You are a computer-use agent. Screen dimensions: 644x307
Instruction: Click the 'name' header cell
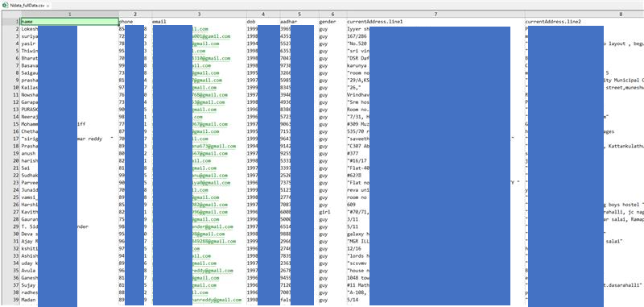click(x=69, y=22)
